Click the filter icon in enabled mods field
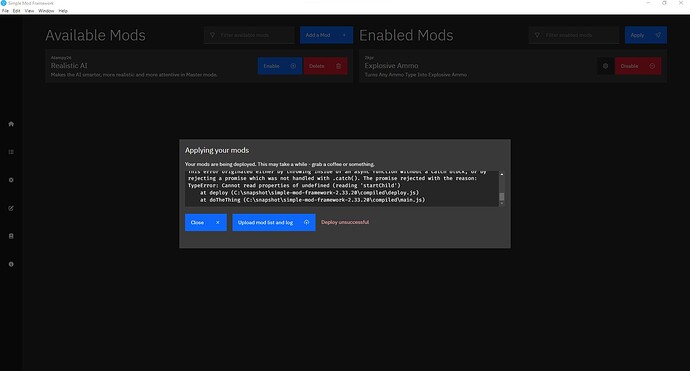690x371 pixels. click(x=537, y=35)
